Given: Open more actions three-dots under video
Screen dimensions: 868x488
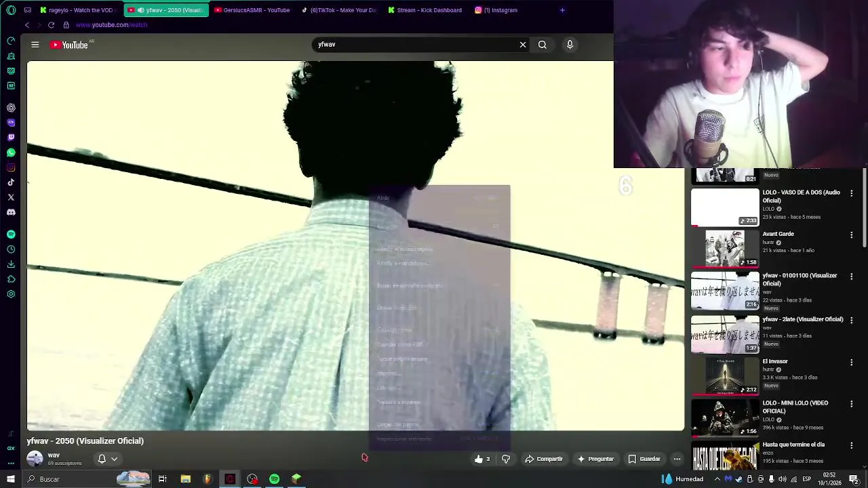Looking at the screenshot, I should point(677,459).
